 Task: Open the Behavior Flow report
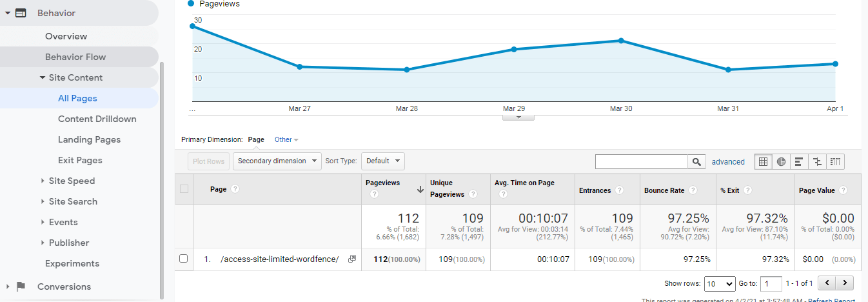click(75, 57)
